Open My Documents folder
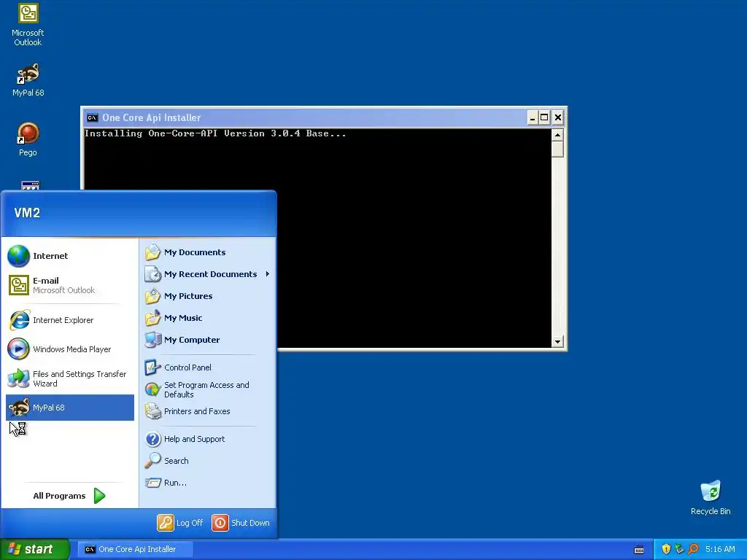 [x=207, y=252]
